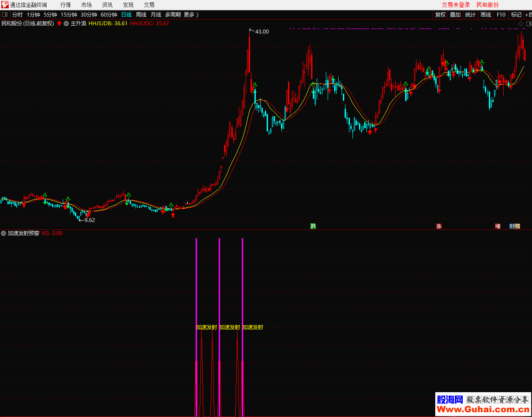Switch to the 60分钟 period tab
Viewport: 532px width, 417px height.
coord(109,15)
